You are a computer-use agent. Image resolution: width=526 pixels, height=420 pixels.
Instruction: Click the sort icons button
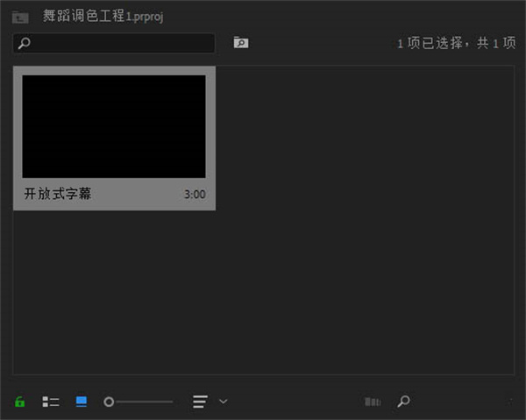point(201,402)
